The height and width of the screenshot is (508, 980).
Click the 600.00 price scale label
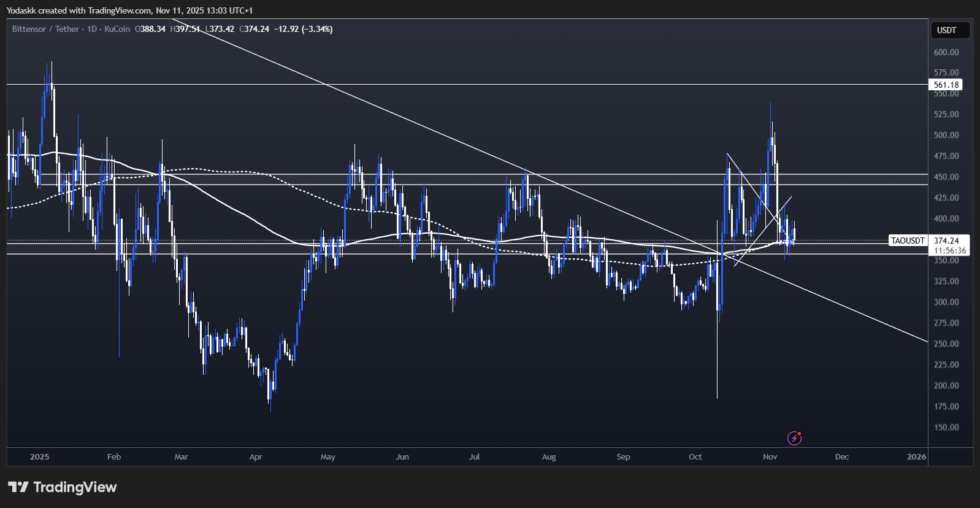(x=946, y=52)
